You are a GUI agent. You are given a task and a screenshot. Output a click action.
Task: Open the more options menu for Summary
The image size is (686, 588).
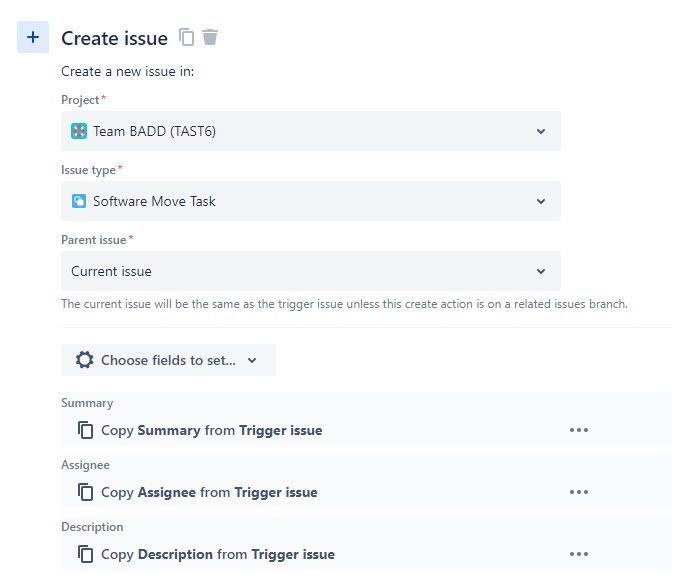579,430
